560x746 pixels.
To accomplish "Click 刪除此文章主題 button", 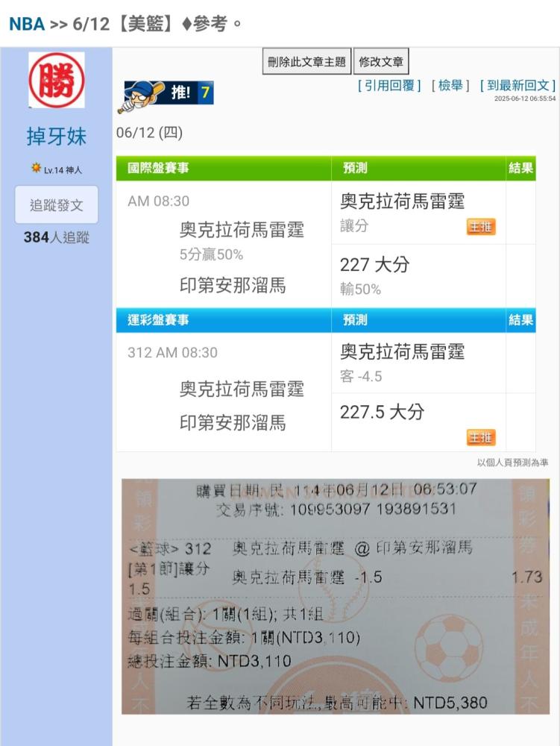I will (x=306, y=61).
